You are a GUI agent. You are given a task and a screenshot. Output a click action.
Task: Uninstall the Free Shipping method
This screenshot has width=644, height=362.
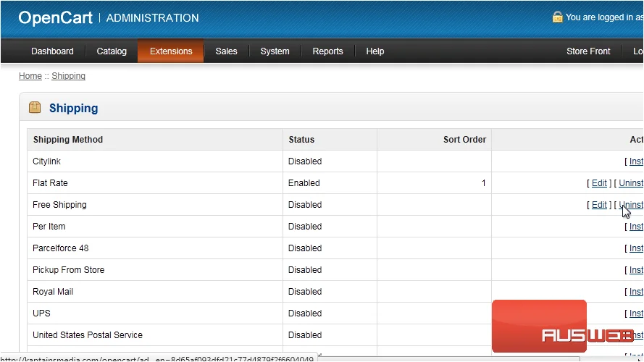pyautogui.click(x=631, y=205)
